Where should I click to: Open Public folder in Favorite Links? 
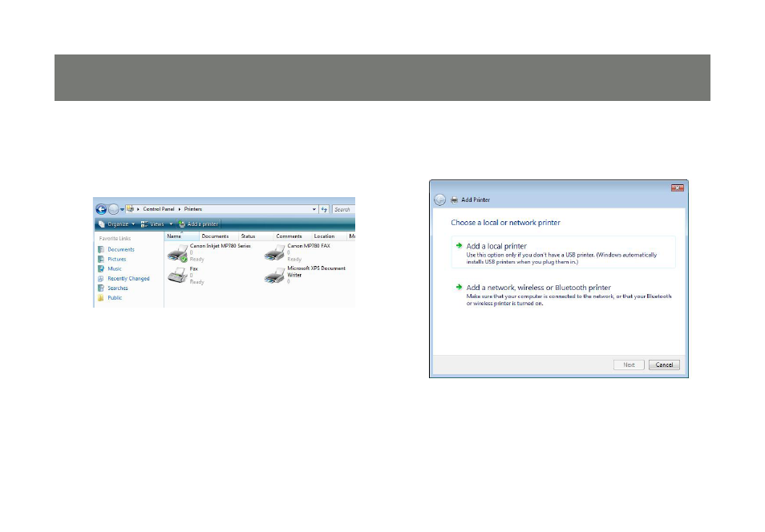(115, 297)
